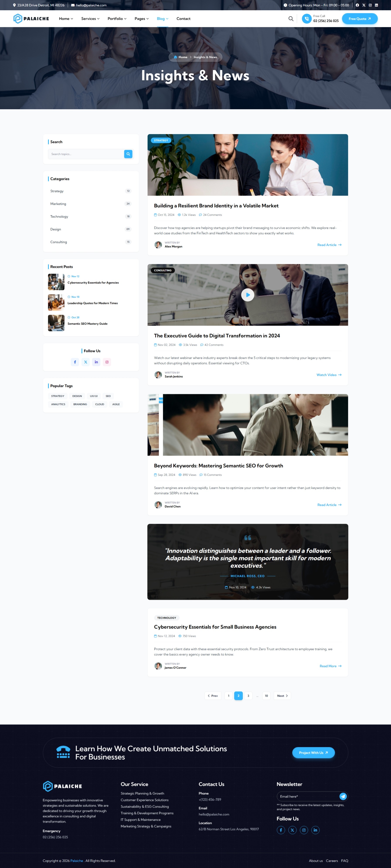Open About us footer link
The width and height of the screenshot is (391, 868).
tap(316, 861)
